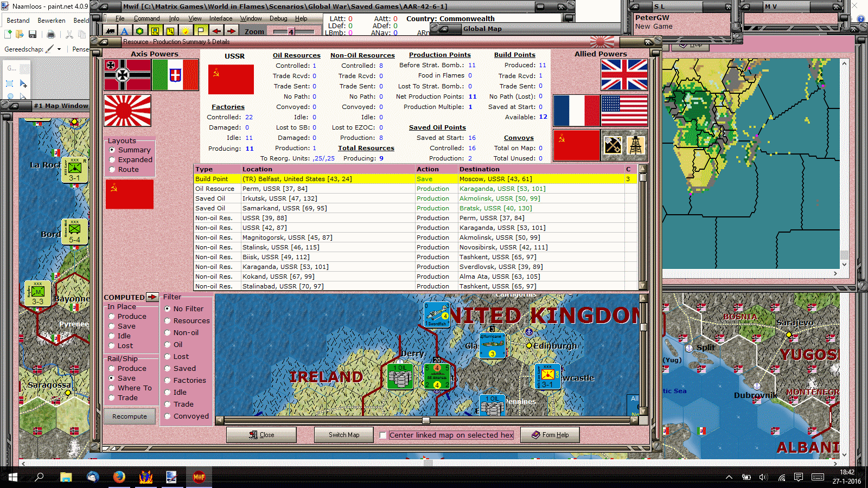Click the Close button

pyautogui.click(x=261, y=435)
